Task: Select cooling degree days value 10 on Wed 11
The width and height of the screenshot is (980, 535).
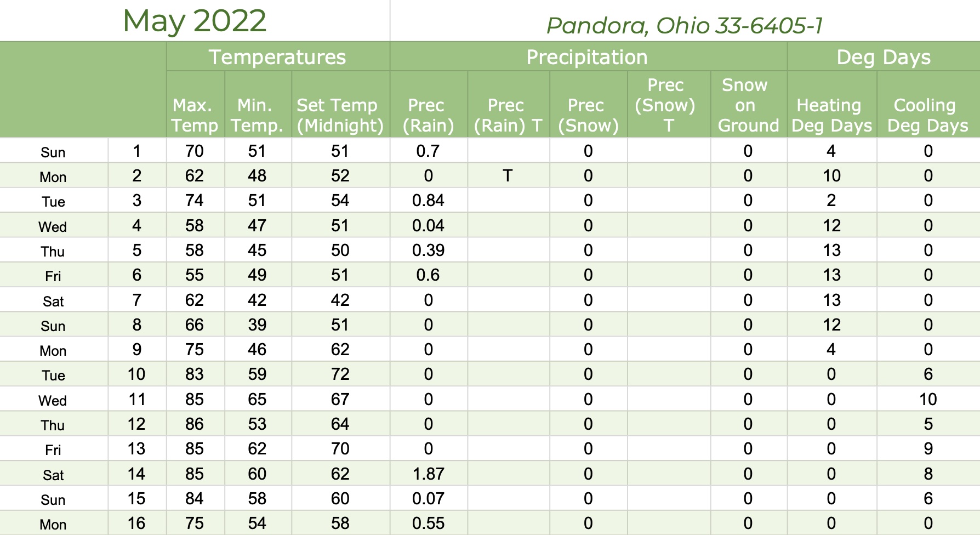Action: tap(928, 400)
